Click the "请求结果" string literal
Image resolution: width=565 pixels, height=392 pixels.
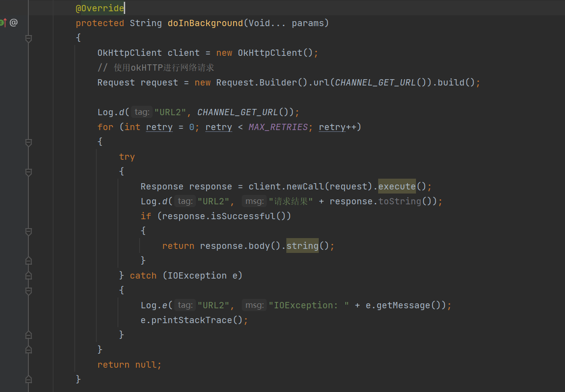click(291, 201)
